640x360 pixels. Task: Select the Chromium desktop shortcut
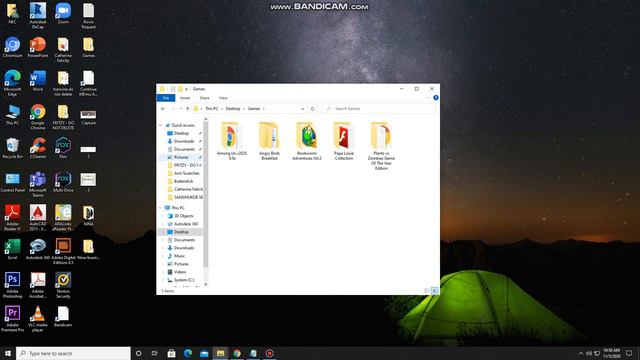coord(12,47)
